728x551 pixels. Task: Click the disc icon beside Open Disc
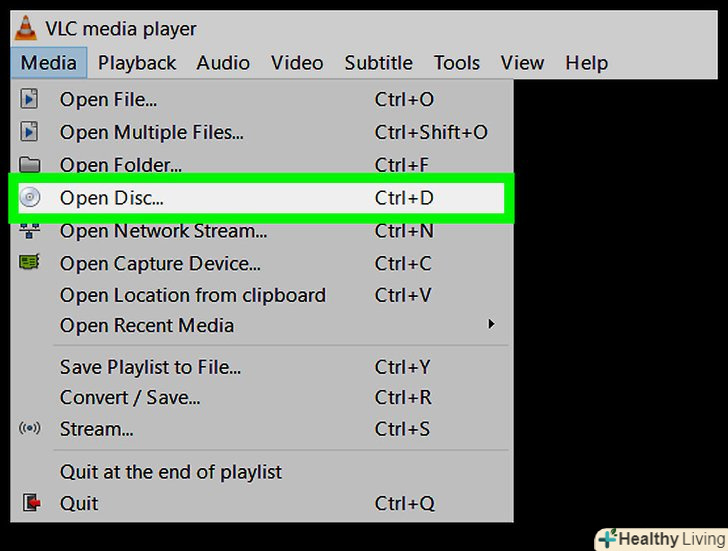[x=30, y=198]
